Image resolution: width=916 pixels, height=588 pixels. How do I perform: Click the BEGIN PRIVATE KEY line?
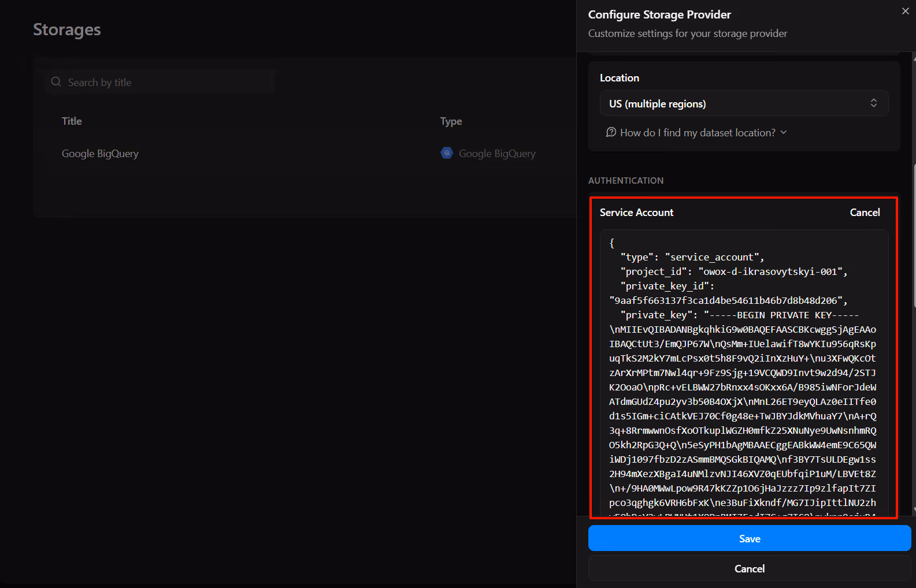[x=740, y=315]
